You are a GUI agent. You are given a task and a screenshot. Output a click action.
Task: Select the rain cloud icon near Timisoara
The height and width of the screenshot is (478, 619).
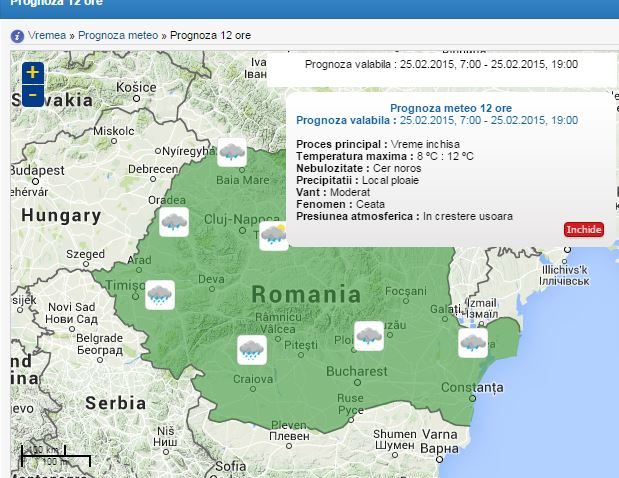[160, 295]
